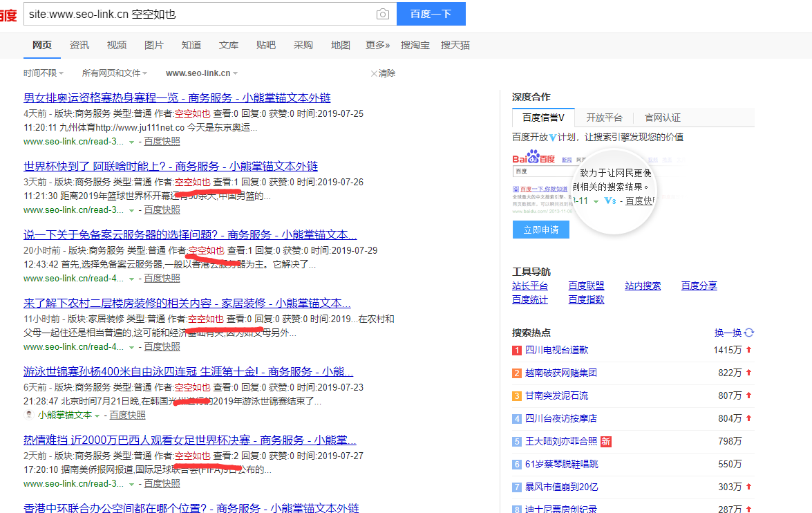Click the camera image-search icon
812x513 pixels.
[383, 14]
